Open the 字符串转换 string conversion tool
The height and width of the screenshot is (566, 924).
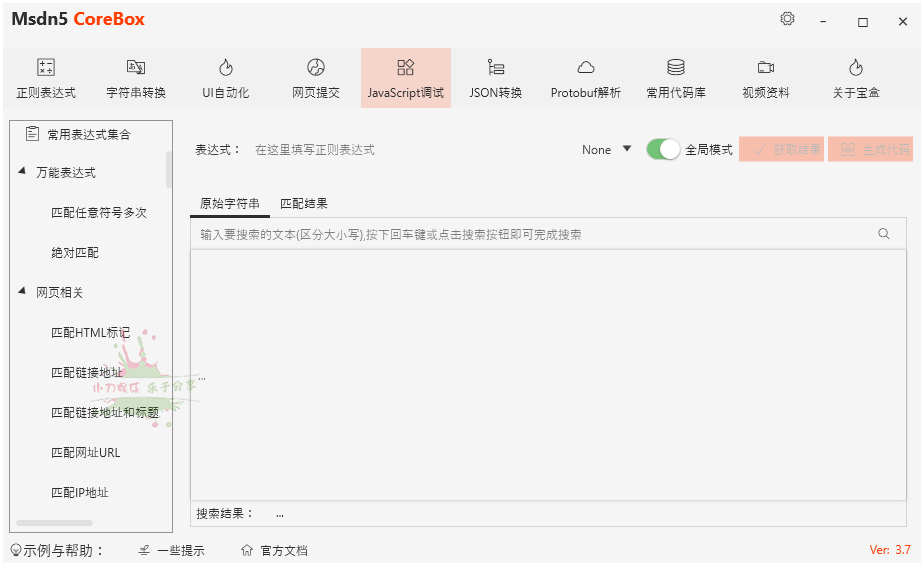[136, 69]
